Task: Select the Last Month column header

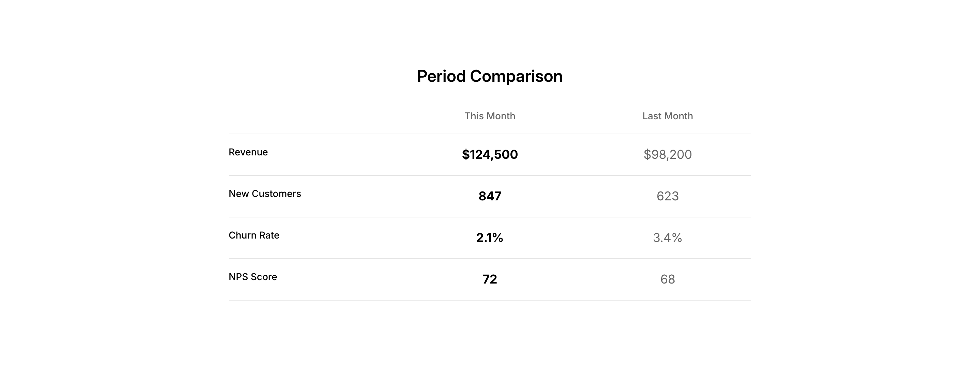Action: pyautogui.click(x=667, y=116)
